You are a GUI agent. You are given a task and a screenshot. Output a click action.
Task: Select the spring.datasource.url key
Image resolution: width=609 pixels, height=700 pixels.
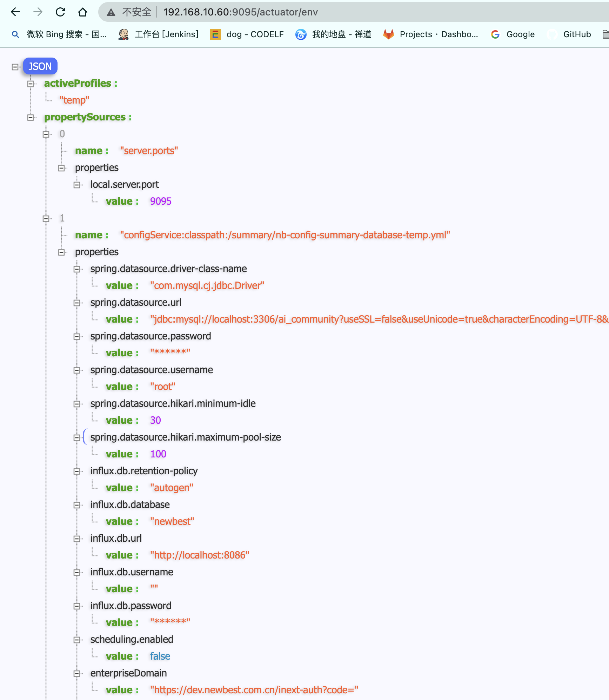point(136,302)
